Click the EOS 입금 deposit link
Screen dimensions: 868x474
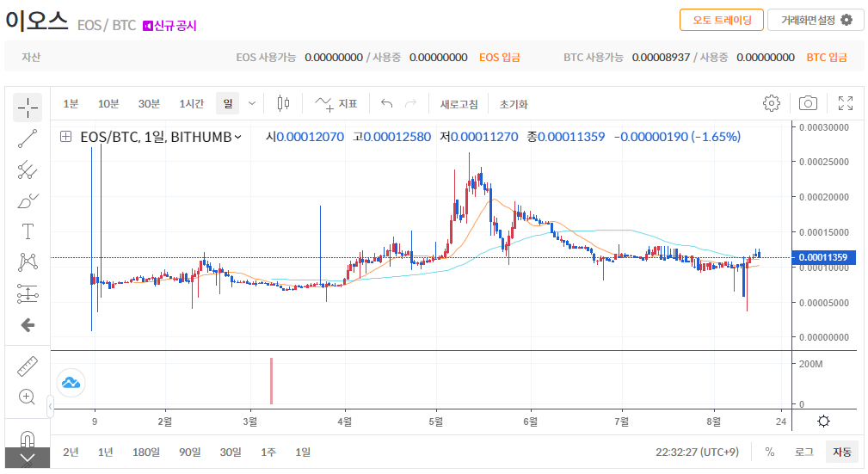click(499, 57)
